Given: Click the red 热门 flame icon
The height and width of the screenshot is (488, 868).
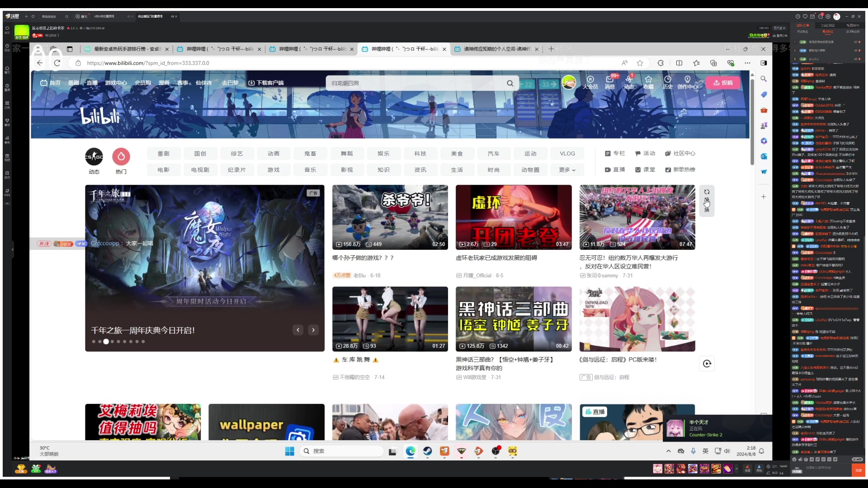Looking at the screenshot, I should click(x=121, y=157).
